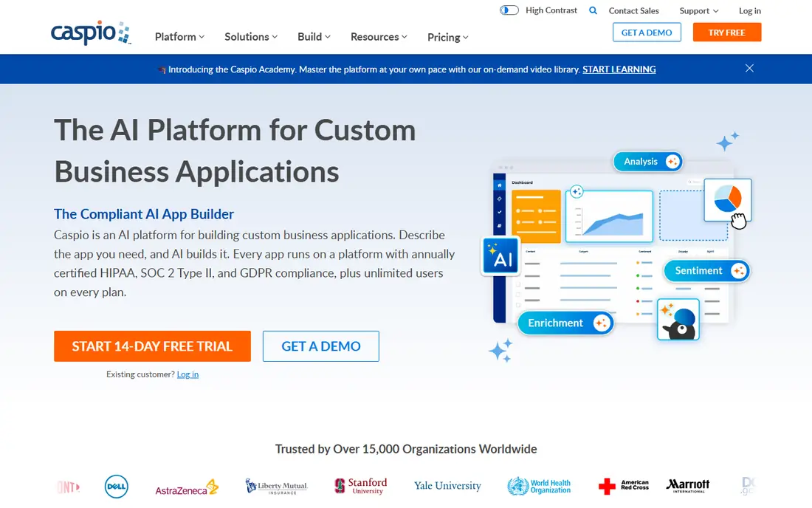Click the AI sparkle badge icon

tap(500, 255)
